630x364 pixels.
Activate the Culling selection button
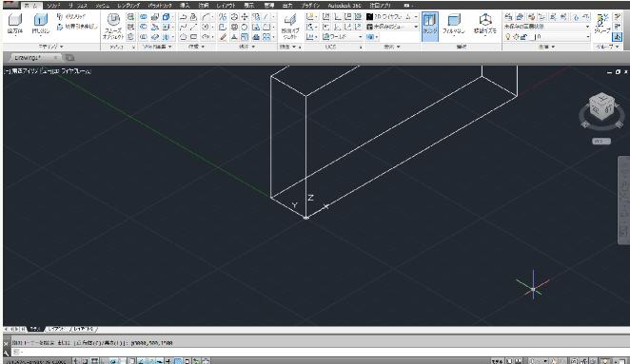point(429,27)
